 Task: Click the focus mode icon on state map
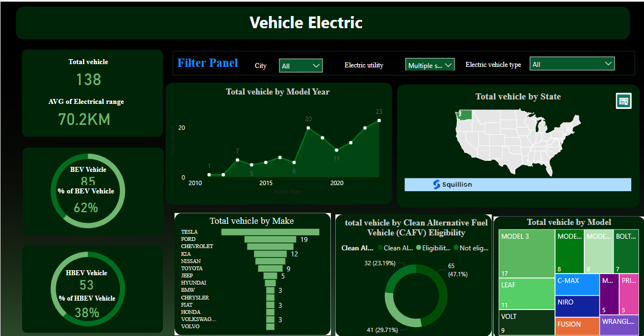pos(624,101)
